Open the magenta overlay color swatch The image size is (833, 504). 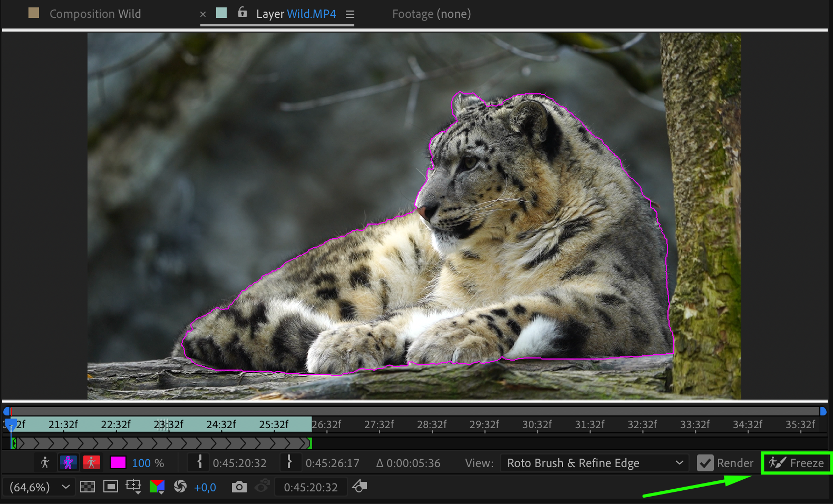coord(118,463)
